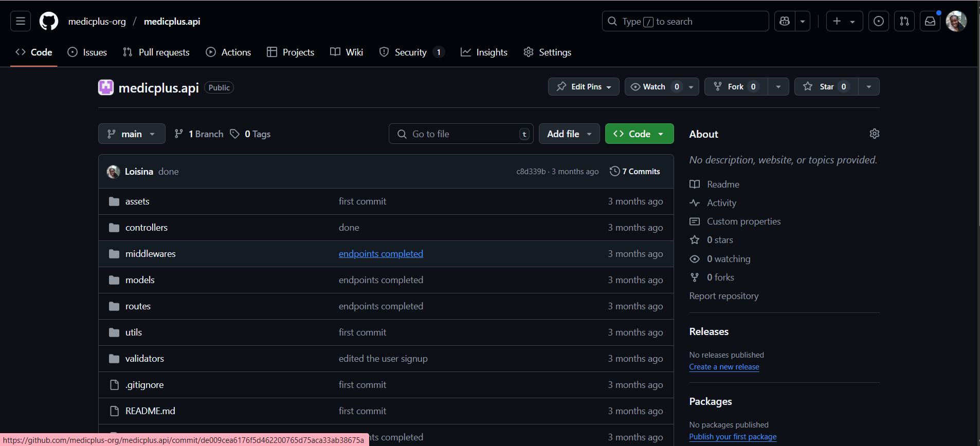Switch to the Code tab

tap(34, 52)
